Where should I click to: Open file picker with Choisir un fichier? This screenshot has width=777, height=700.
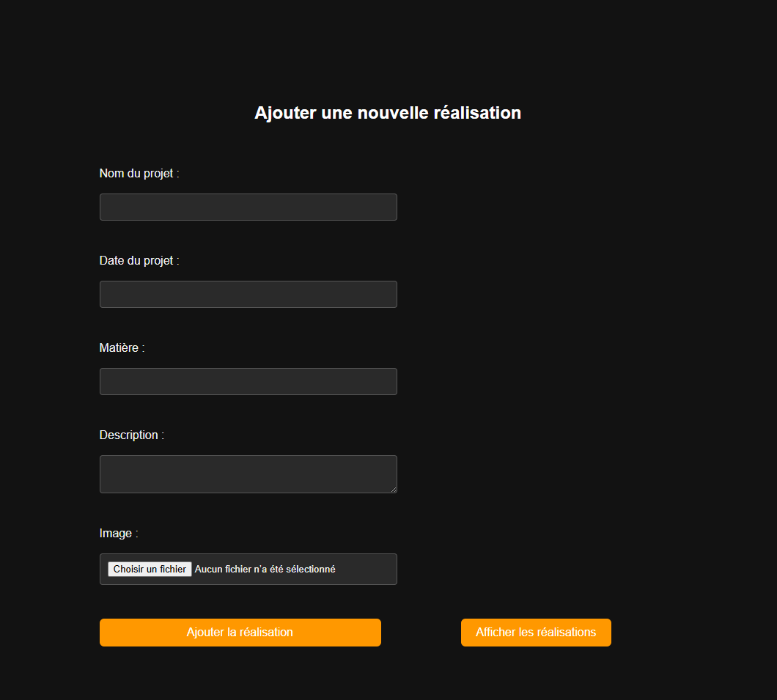pos(150,570)
